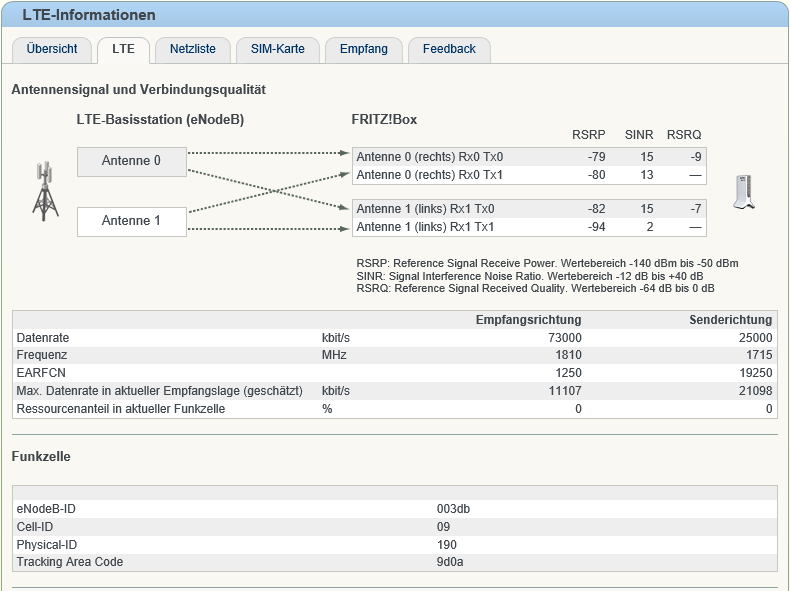Click the Physical-ID value 190
Viewport: 790px width, 591px height.
pyautogui.click(x=447, y=545)
